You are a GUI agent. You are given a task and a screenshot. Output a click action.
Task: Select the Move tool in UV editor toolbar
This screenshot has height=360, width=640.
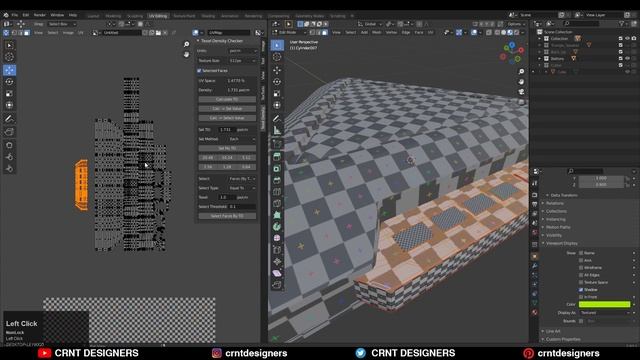point(9,70)
